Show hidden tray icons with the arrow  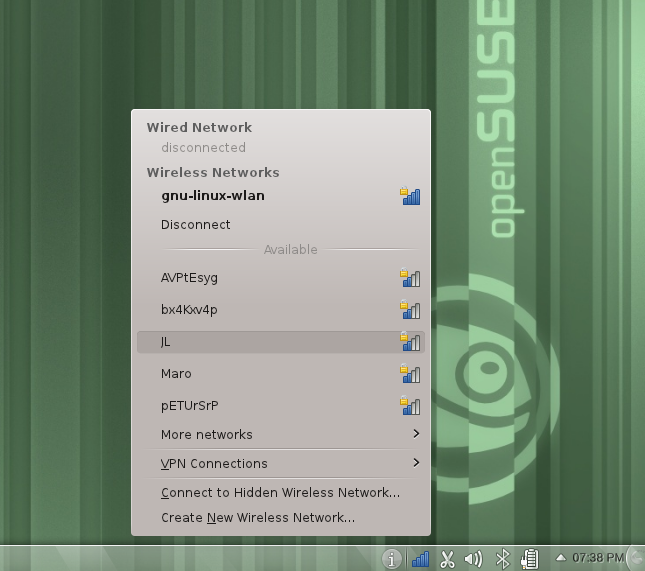tap(560, 558)
